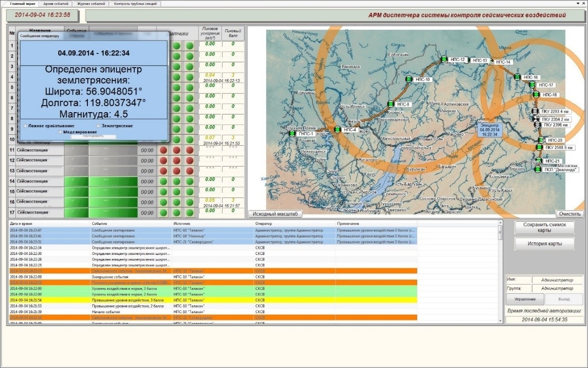Click the НПС-17 station marker
Viewport: 588px width, 368px height.
pos(532,85)
